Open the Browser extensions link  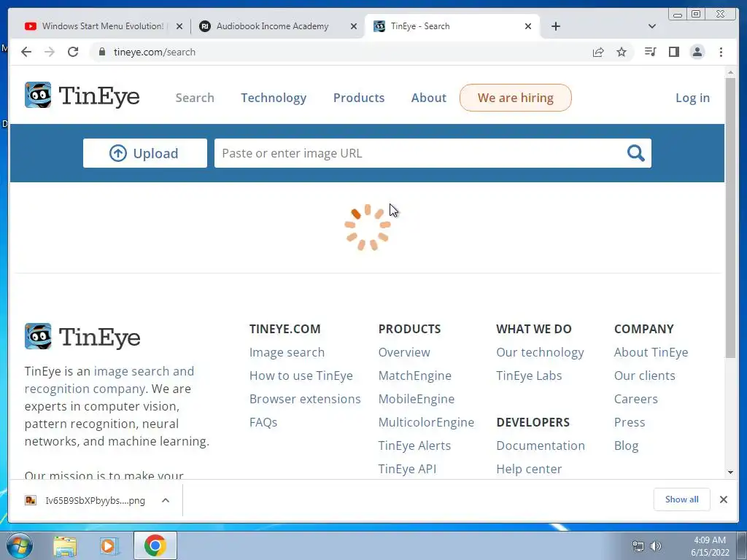(x=305, y=399)
